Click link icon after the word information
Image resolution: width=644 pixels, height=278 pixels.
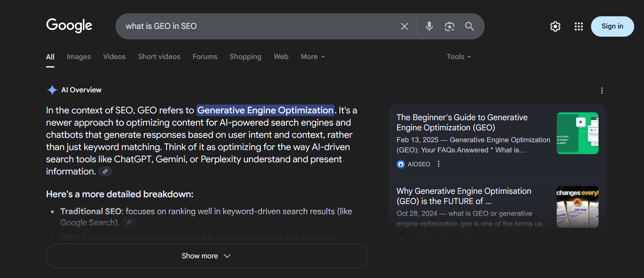(105, 171)
